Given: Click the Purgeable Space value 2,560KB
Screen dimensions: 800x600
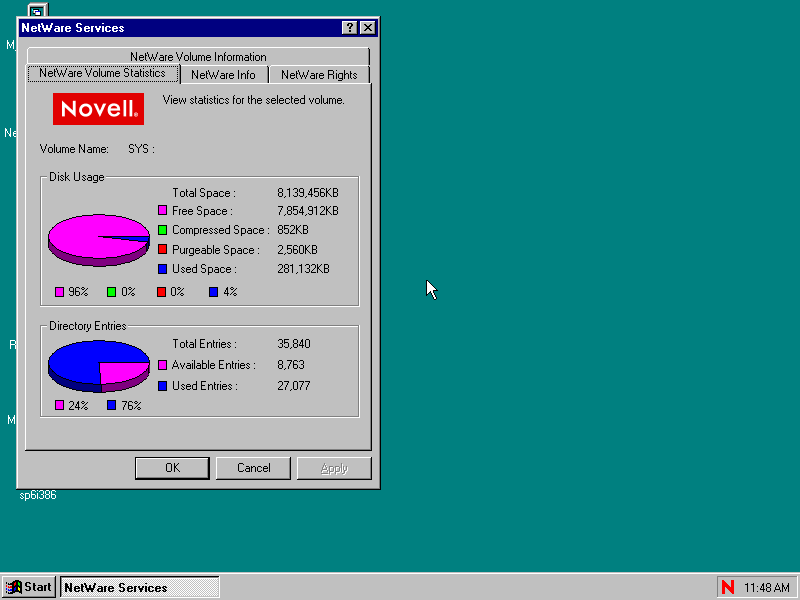Looking at the screenshot, I should [297, 250].
